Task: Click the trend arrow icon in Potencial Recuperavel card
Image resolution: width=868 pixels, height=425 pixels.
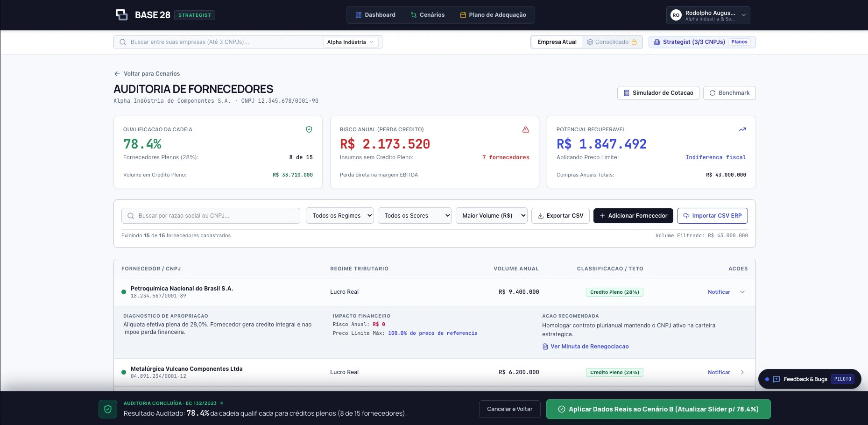Action: point(742,129)
